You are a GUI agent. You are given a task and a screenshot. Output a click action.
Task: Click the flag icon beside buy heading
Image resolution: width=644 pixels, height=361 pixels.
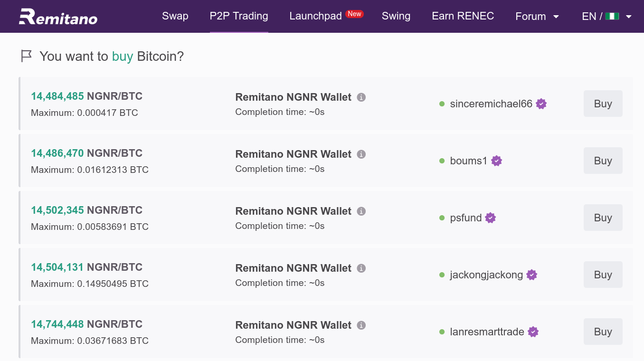point(27,56)
